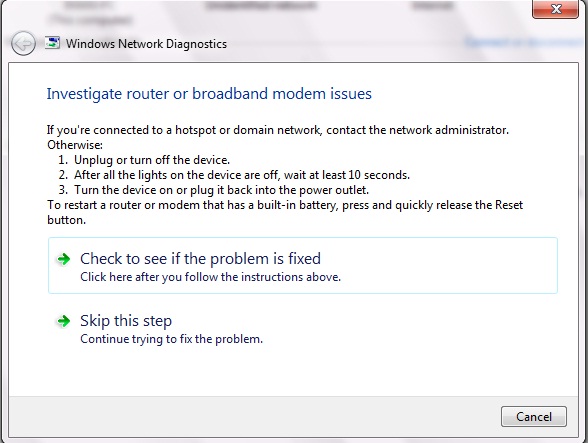This screenshot has width=588, height=443.
Task: Click the green arrow beside Skip this step
Action: click(x=63, y=321)
